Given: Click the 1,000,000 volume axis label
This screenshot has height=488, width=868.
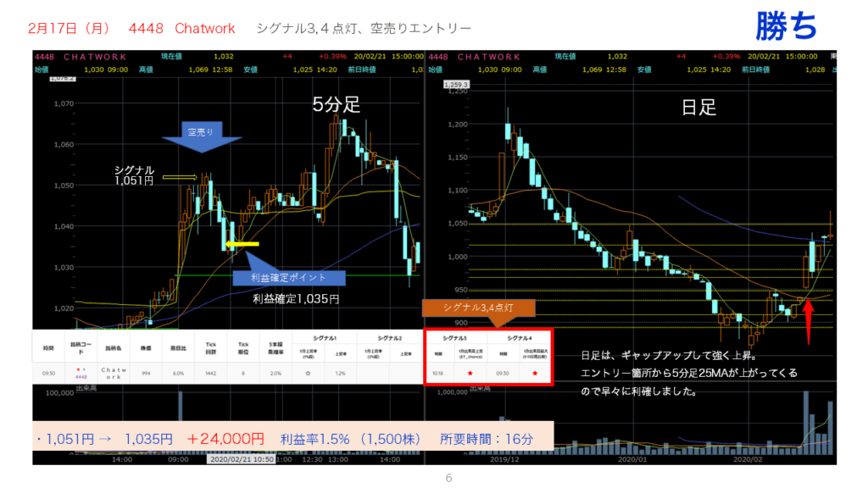Looking at the screenshot, I should (x=453, y=392).
